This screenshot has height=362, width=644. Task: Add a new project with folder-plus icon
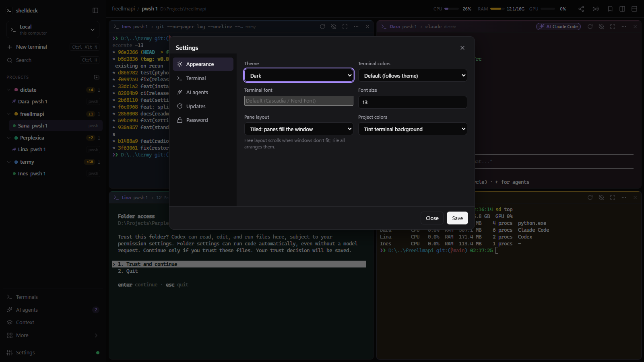pyautogui.click(x=97, y=77)
